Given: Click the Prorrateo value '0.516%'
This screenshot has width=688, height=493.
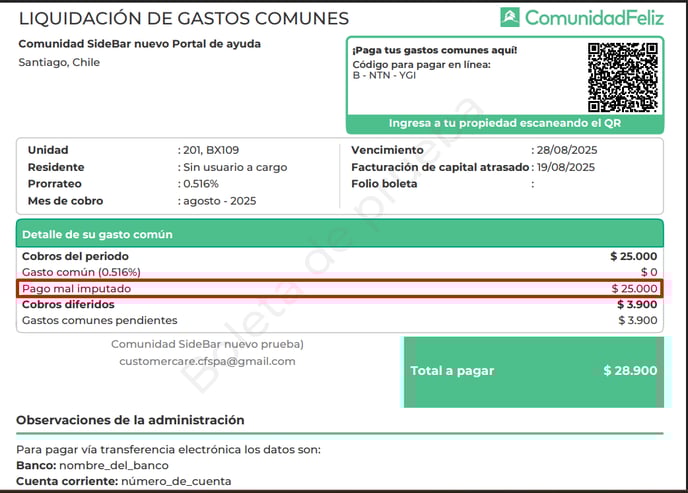Looking at the screenshot, I should tap(201, 184).
